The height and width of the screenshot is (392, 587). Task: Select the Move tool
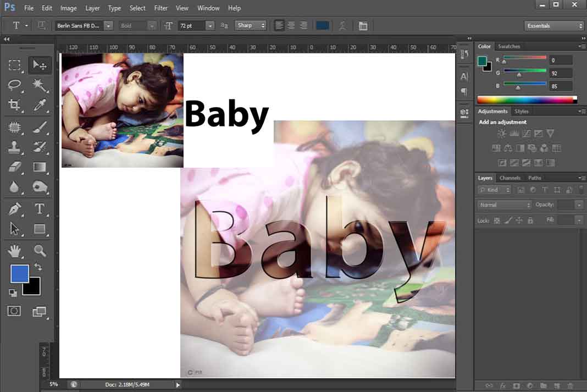39,64
